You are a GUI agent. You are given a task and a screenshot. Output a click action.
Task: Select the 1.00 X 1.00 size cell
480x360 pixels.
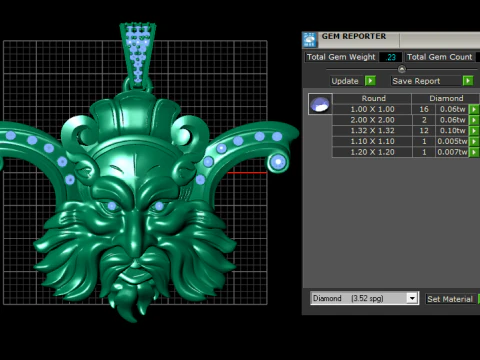(x=372, y=109)
